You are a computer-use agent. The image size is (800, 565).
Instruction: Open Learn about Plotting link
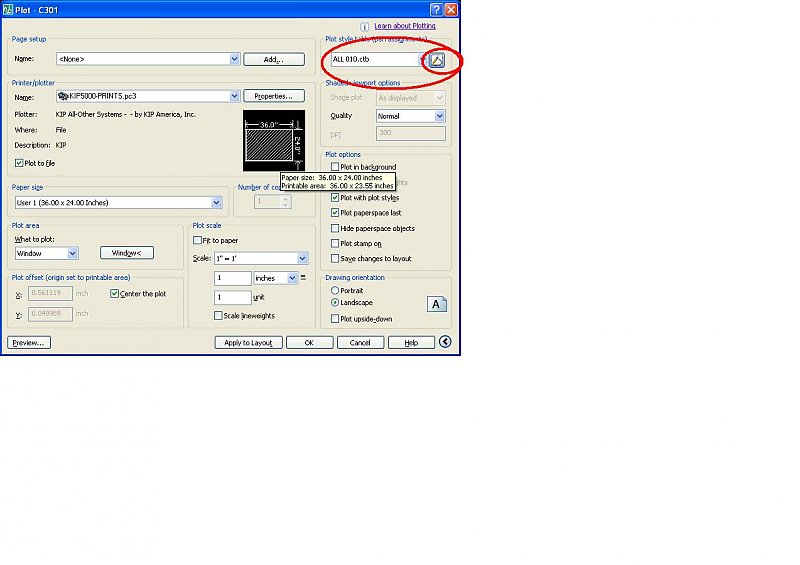405,26
